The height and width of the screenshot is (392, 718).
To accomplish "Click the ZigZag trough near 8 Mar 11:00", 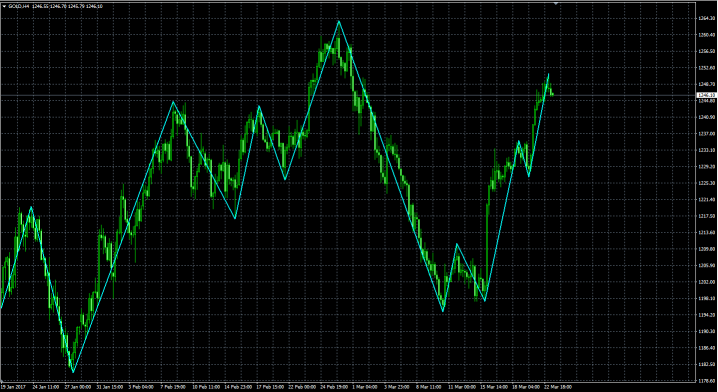I will click(443, 311).
